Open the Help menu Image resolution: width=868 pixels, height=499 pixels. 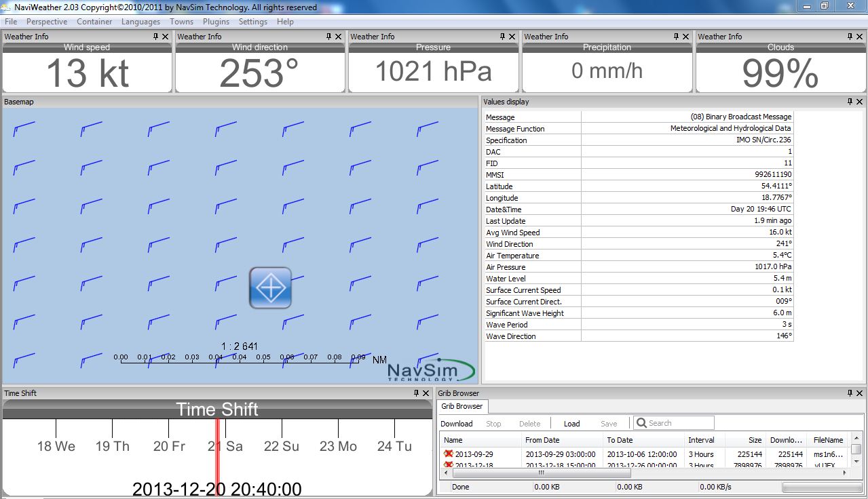pyautogui.click(x=285, y=22)
